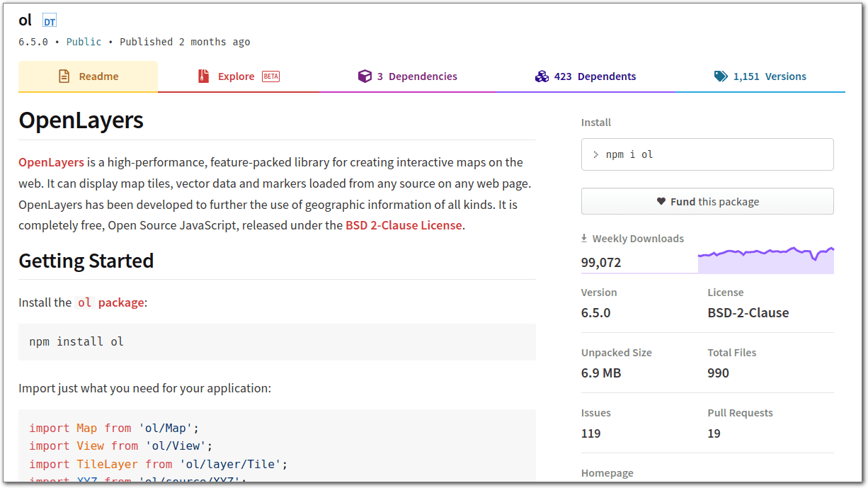Switch to the Explore tab

point(239,76)
